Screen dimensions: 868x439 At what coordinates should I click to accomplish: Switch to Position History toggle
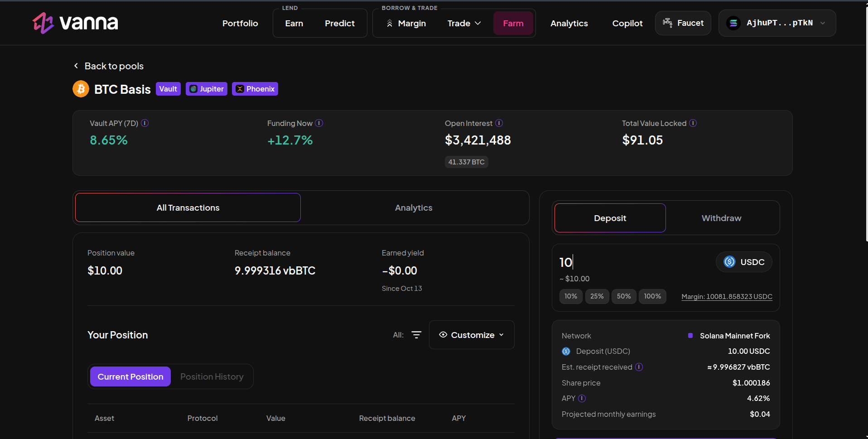[212, 376]
